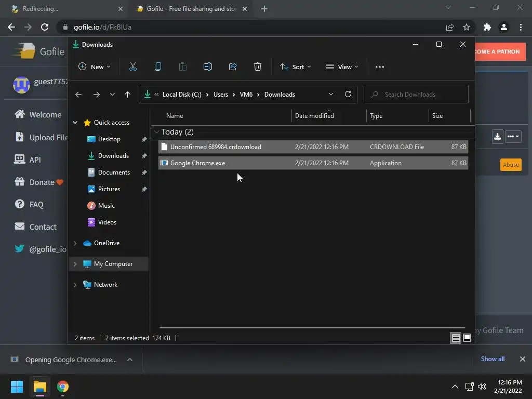Reload the gofile.io page

(45, 27)
